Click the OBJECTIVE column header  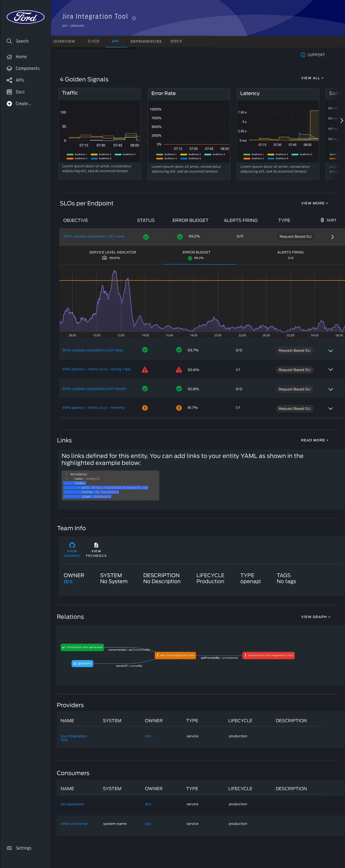pyautogui.click(x=75, y=220)
